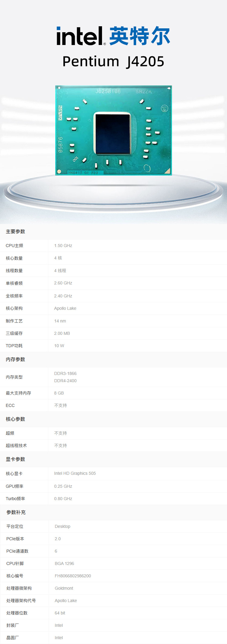The image size is (227, 644).
Task: Click the 制作工艺 label
Action: pyautogui.click(x=14, y=321)
